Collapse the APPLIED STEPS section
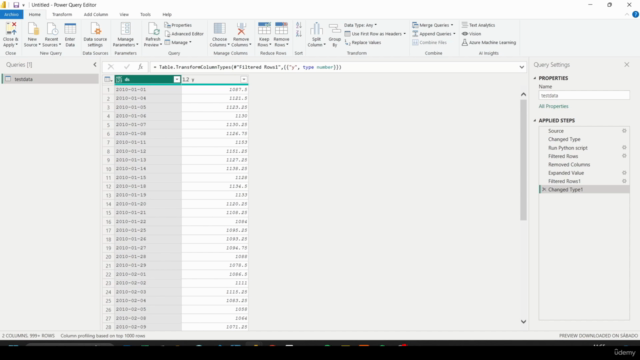This screenshot has width=640, height=360. pos(535,120)
